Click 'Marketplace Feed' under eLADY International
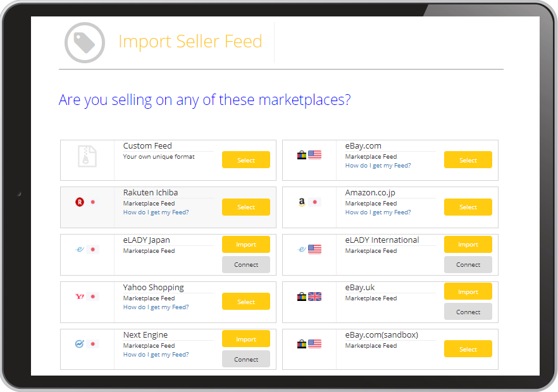 click(x=371, y=251)
